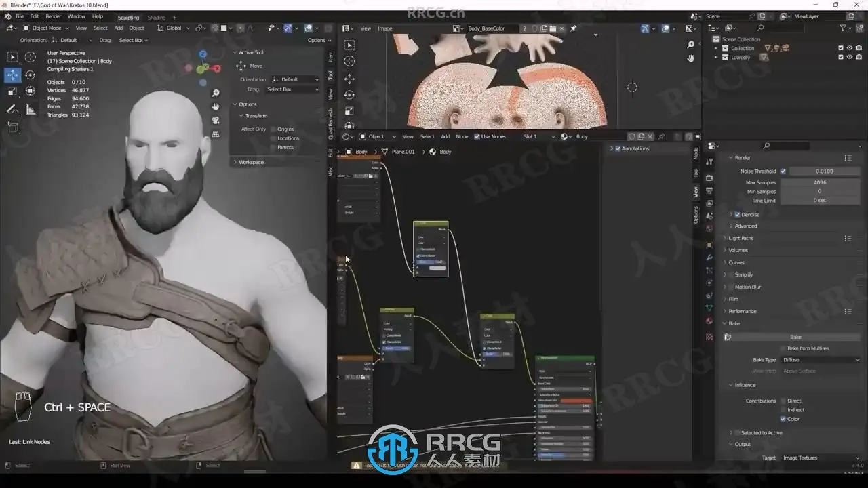Enable Affect Only Parents
The width and height of the screenshot is (868, 488).
point(273,147)
